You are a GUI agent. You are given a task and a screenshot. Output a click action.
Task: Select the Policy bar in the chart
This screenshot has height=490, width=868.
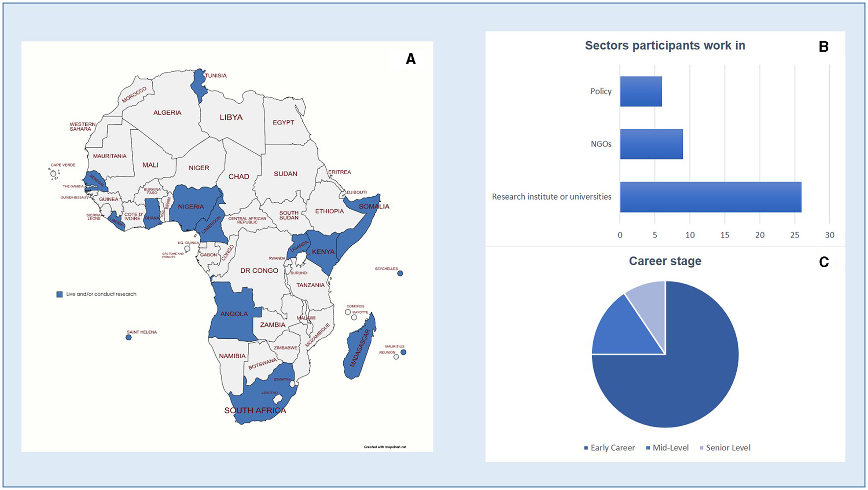pyautogui.click(x=641, y=92)
